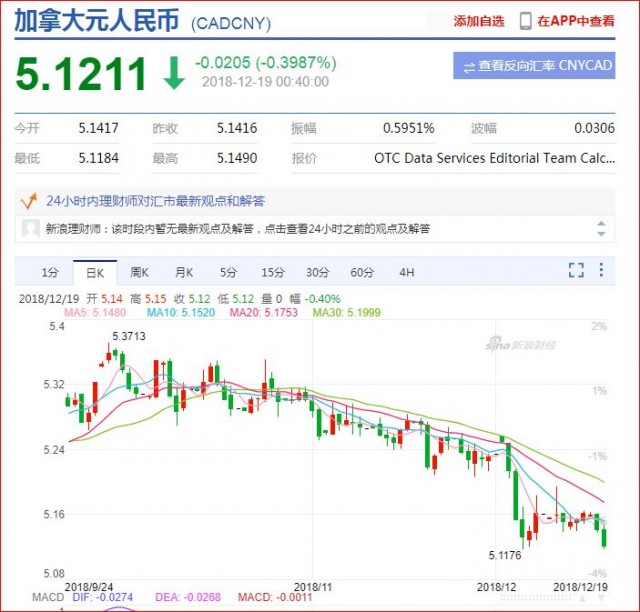Click the trend icon beside 24小时内理财师
The height and width of the screenshot is (612, 640).
click(x=29, y=201)
